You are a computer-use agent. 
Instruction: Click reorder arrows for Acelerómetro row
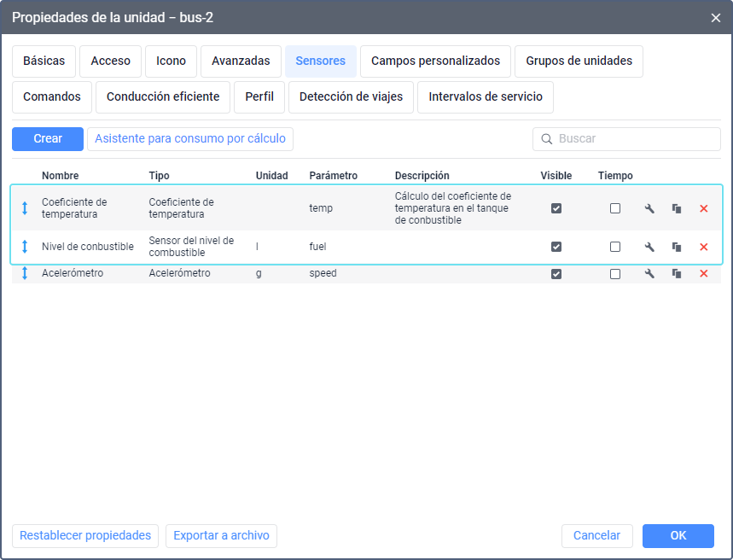click(x=25, y=274)
